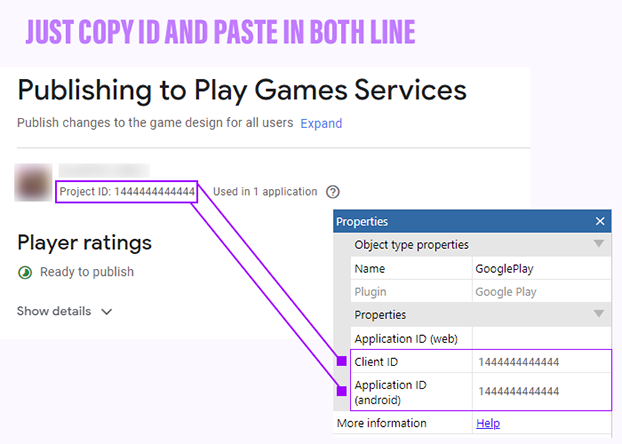Select the Project ID: 1444444444444 text
This screenshot has height=444, width=622.
(127, 192)
